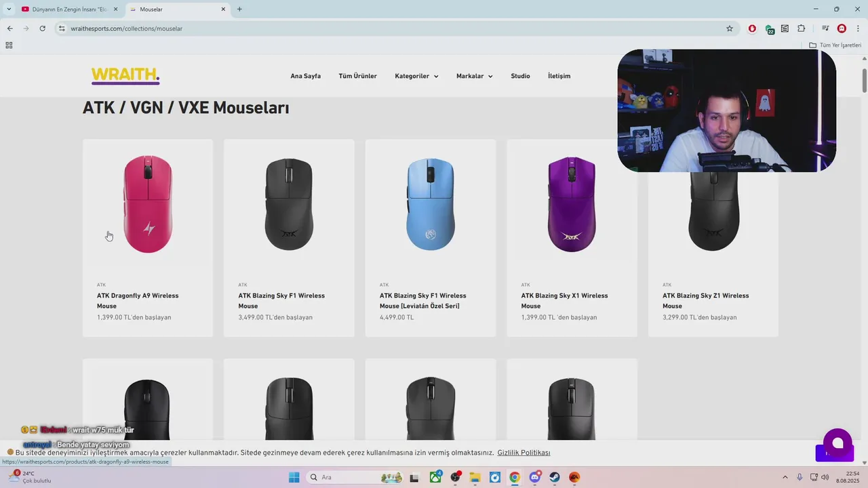This screenshot has height=488, width=868.
Task: Open the EA app in the taskbar
Action: point(574,477)
